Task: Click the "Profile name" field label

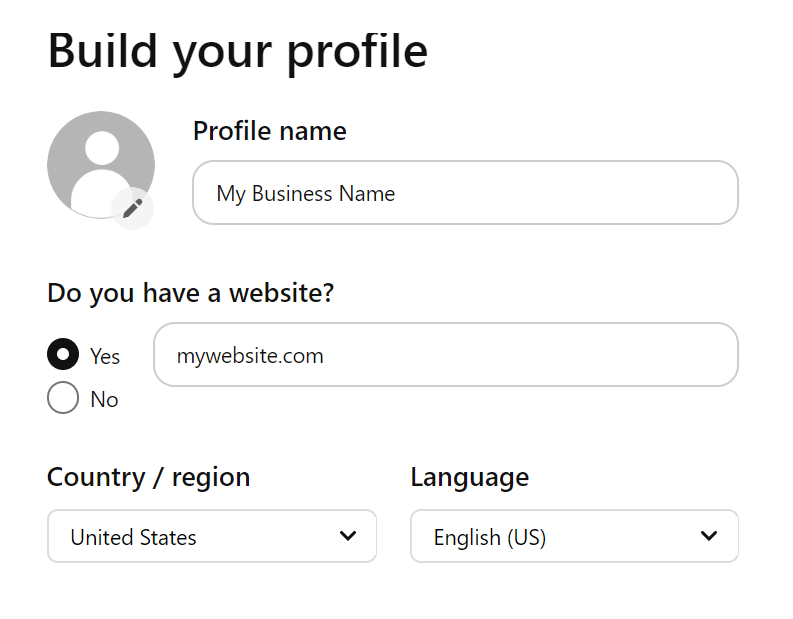Action: click(269, 131)
